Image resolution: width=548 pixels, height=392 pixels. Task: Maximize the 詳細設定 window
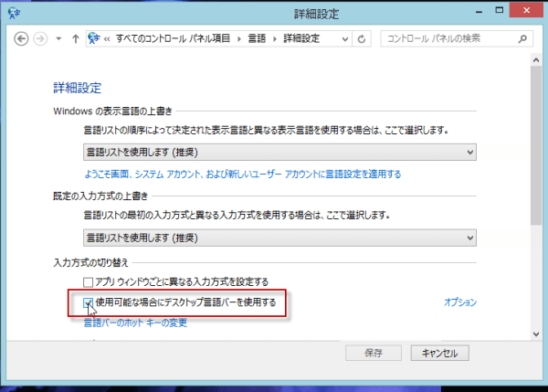click(x=500, y=10)
